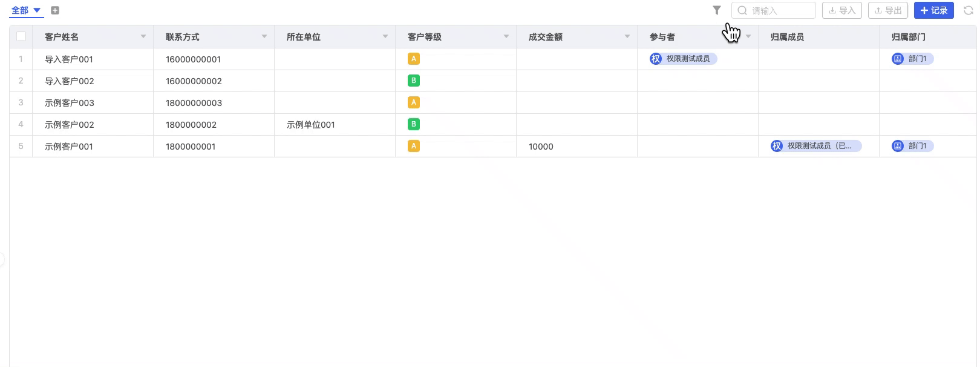This screenshot has height=367, width=980.
Task: Click the 部门1 department tag in row 1
Action: (912, 59)
